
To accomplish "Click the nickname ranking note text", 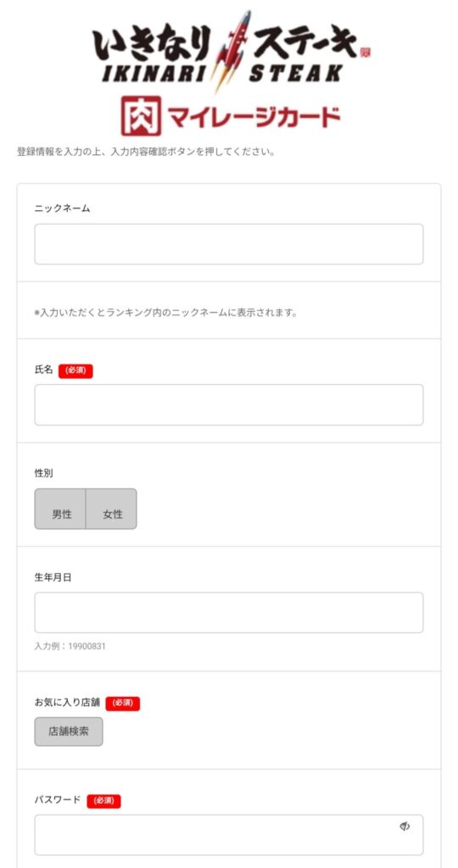I will point(165,313).
